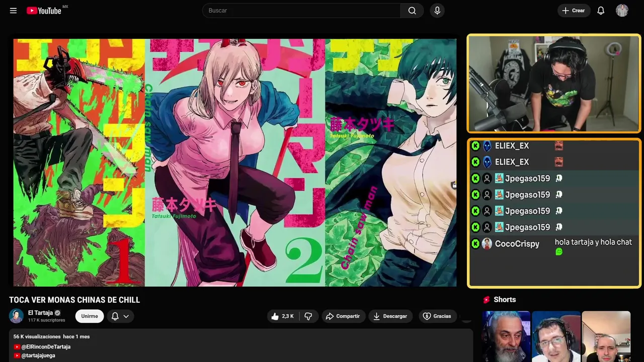Image resolution: width=644 pixels, height=362 pixels.
Task: Open the @tartajajuega channel link
Action: point(38,355)
